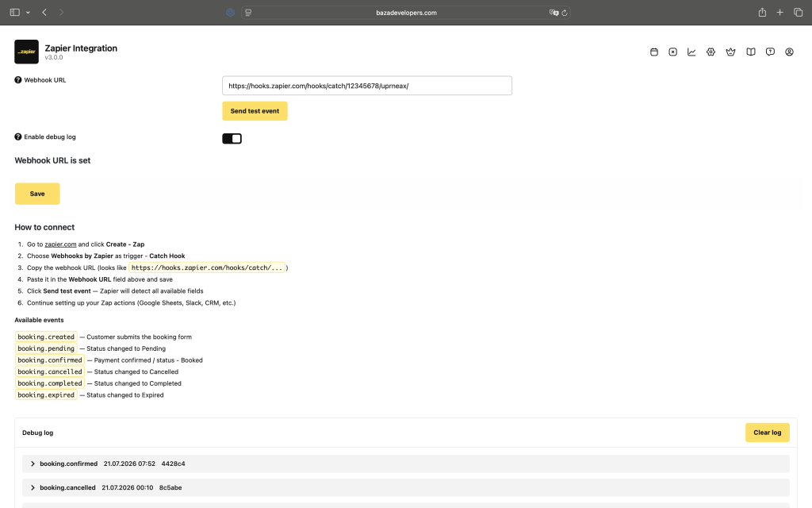Go forward in Safari
Viewport: 812px width, 508px height.
[x=61, y=13]
